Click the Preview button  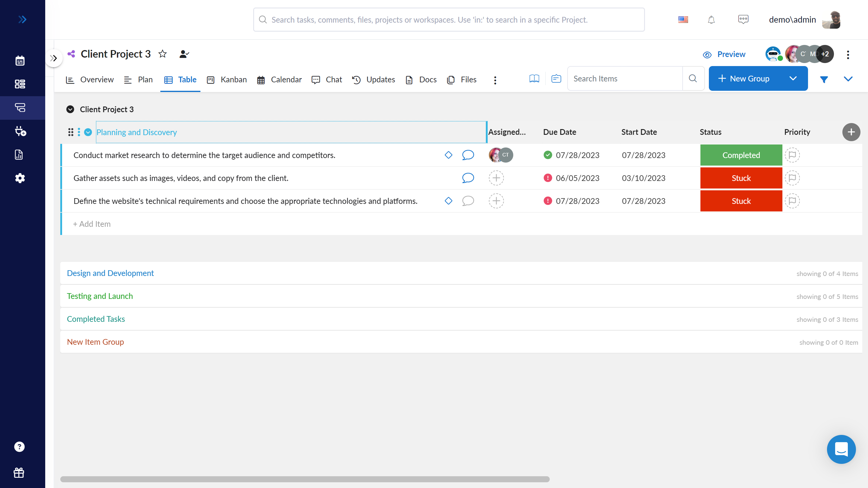pos(724,54)
